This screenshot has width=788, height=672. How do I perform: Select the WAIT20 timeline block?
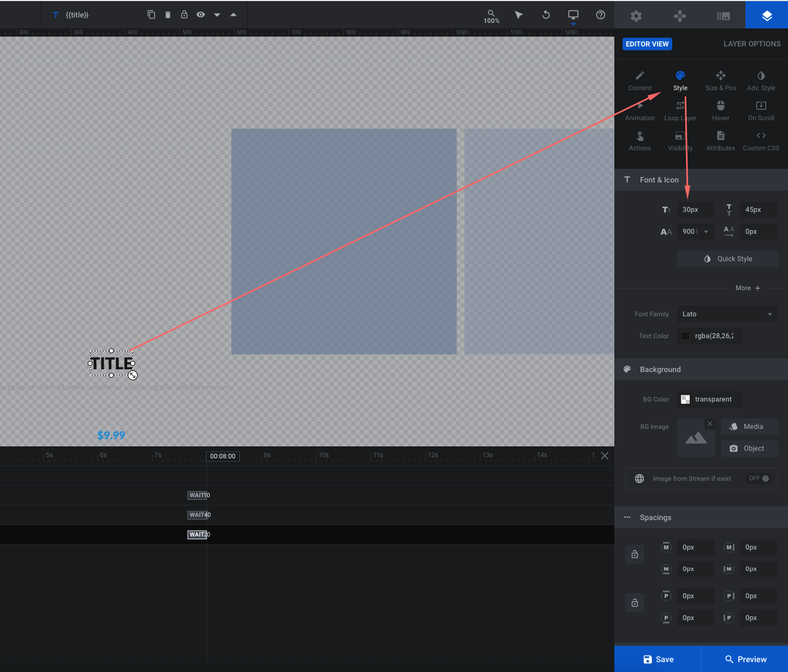198,534
